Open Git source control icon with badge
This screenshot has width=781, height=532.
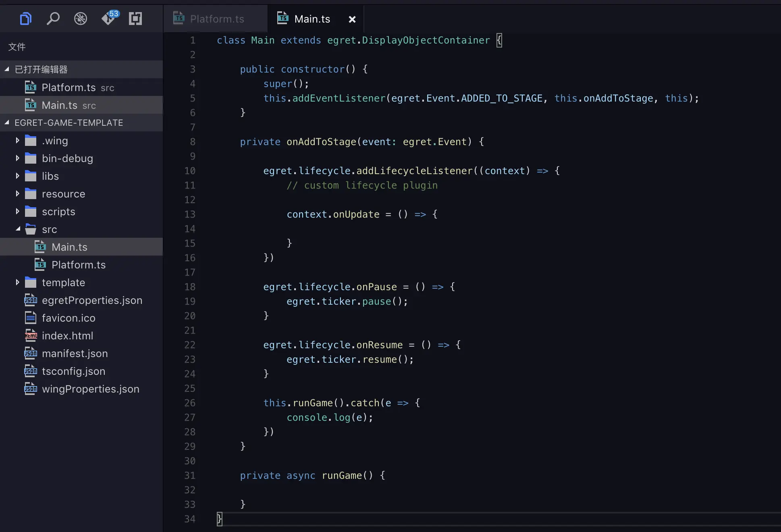108,19
